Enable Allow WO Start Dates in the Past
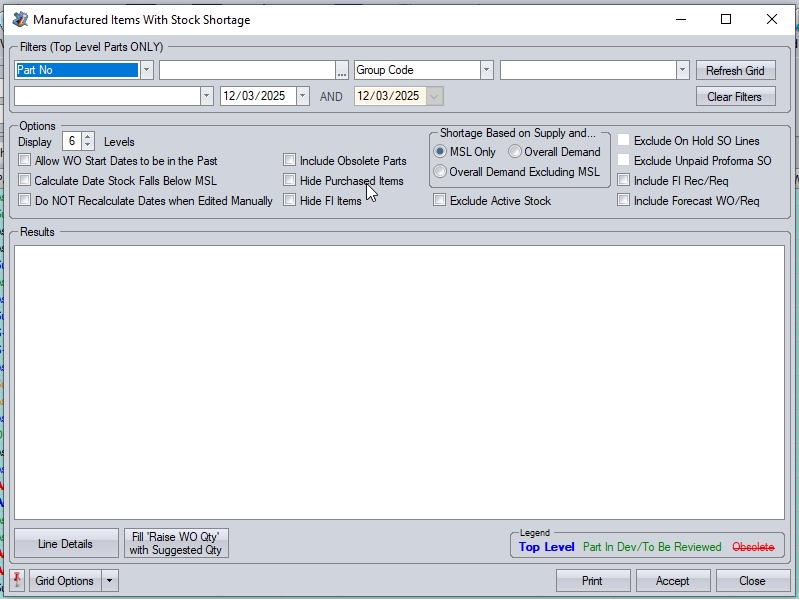Image resolution: width=799 pixels, height=599 pixels. [x=25, y=161]
